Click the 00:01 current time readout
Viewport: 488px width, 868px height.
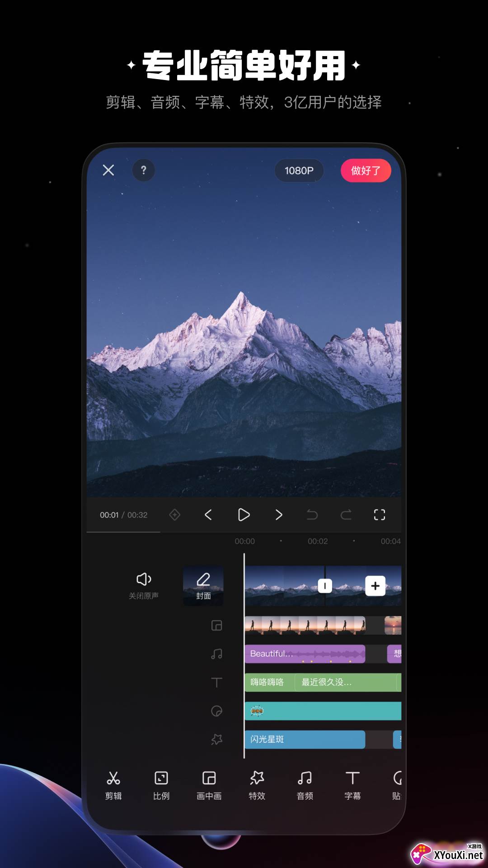[x=109, y=515]
